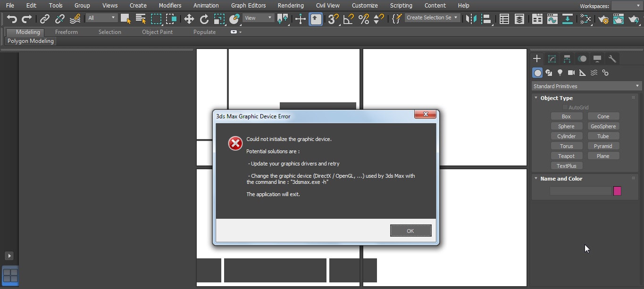The height and width of the screenshot is (289, 644).
Task: Click Bind to Space Warp icon
Action: [75, 19]
